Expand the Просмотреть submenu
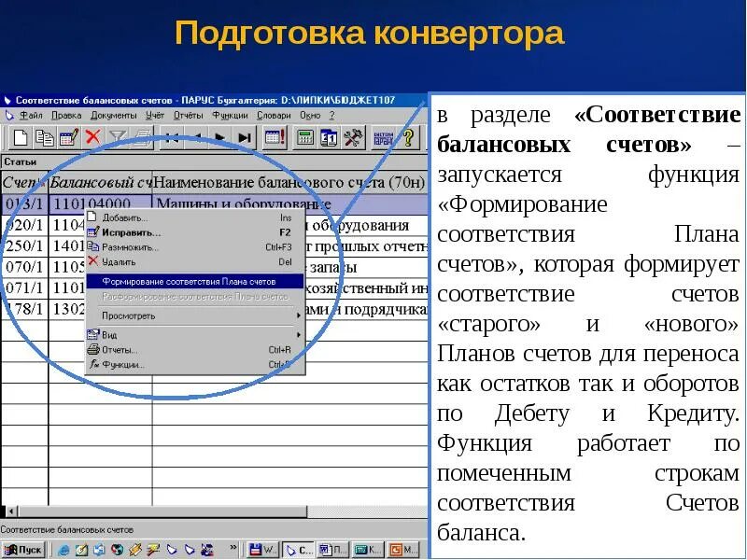747x560 pixels. 194,315
